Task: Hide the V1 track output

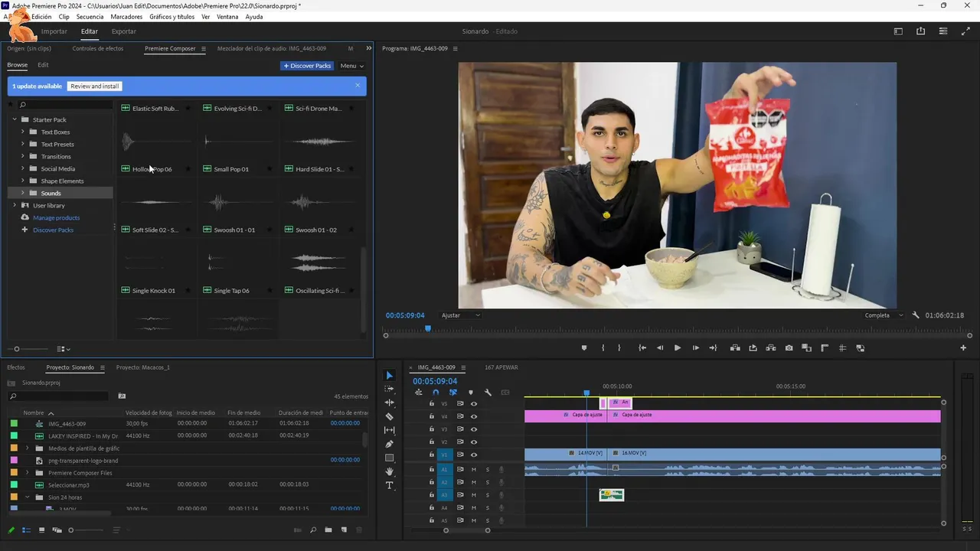Action: (x=474, y=455)
